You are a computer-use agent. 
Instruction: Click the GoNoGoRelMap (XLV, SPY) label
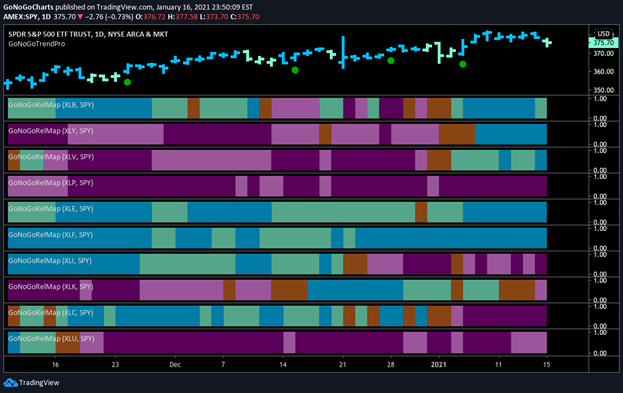point(51,157)
